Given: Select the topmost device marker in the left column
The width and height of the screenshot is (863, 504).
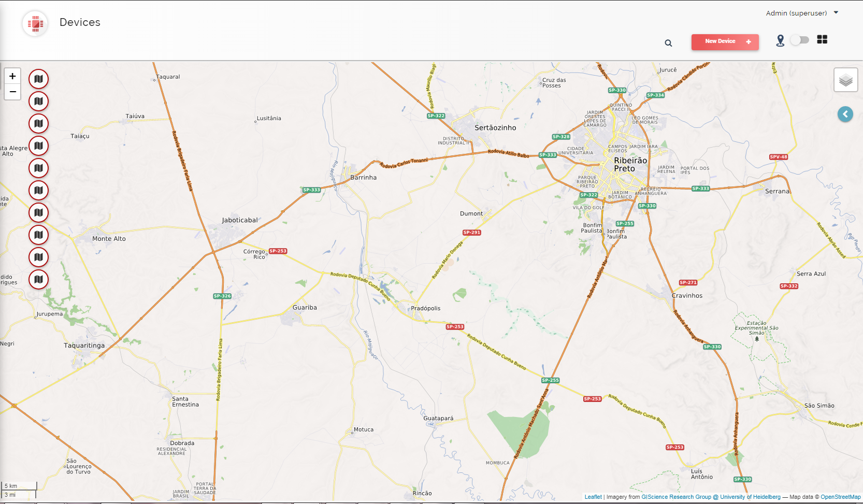Looking at the screenshot, I should click(38, 79).
